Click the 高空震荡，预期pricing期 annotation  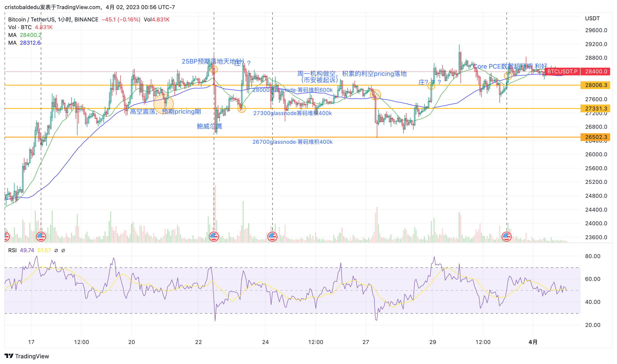pyautogui.click(x=165, y=112)
